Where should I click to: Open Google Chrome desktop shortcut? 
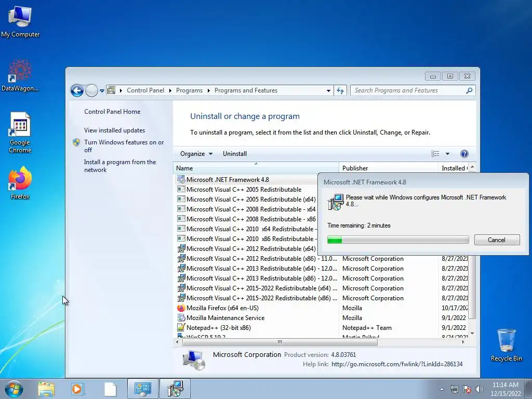(x=20, y=132)
